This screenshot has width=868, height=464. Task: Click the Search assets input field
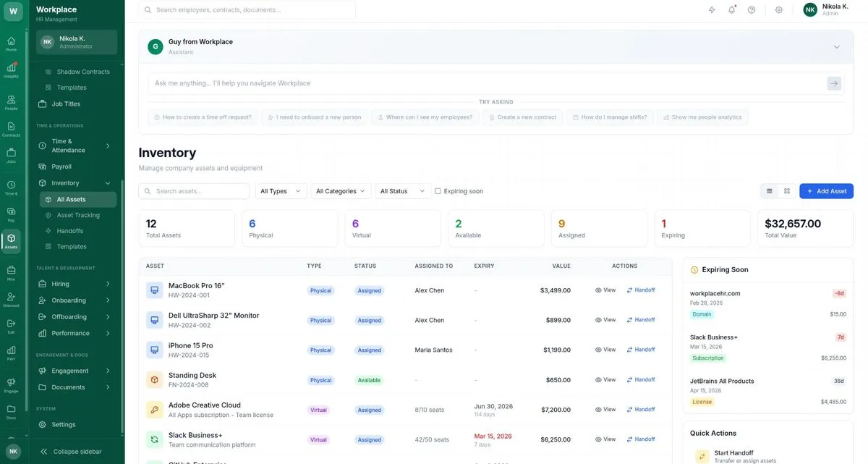click(x=195, y=191)
